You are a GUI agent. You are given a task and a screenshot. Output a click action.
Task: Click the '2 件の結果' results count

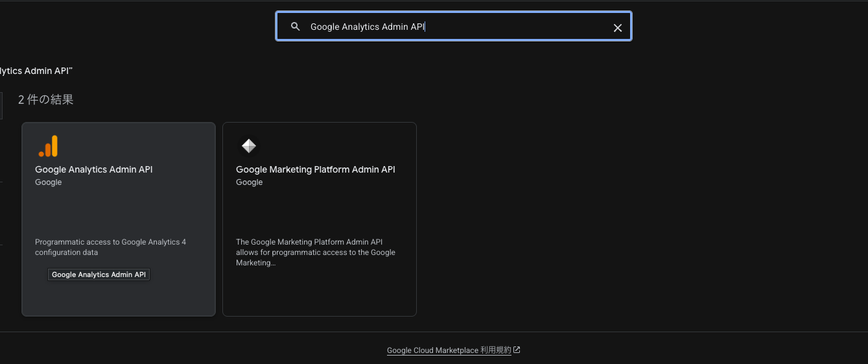(x=45, y=100)
